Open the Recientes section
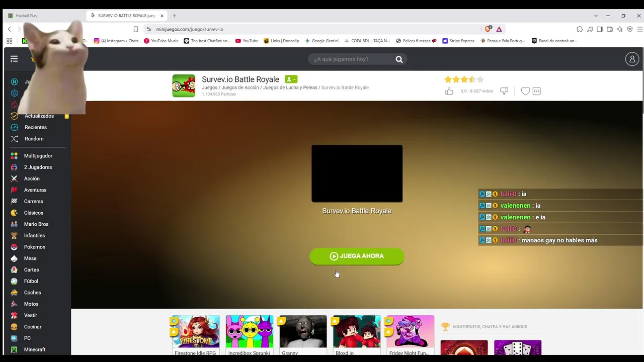Image resolution: width=644 pixels, height=362 pixels. pos(36,127)
